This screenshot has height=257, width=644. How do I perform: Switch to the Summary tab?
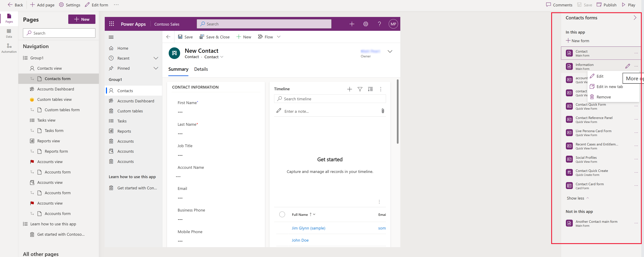pyautogui.click(x=178, y=69)
